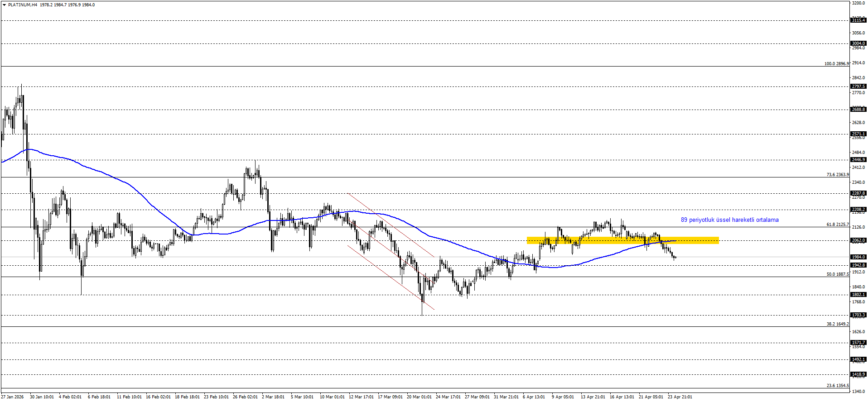Viewport: 868px width, 402px height.
Task: Select the yellow highlighted rectangle zone
Action: (622, 240)
